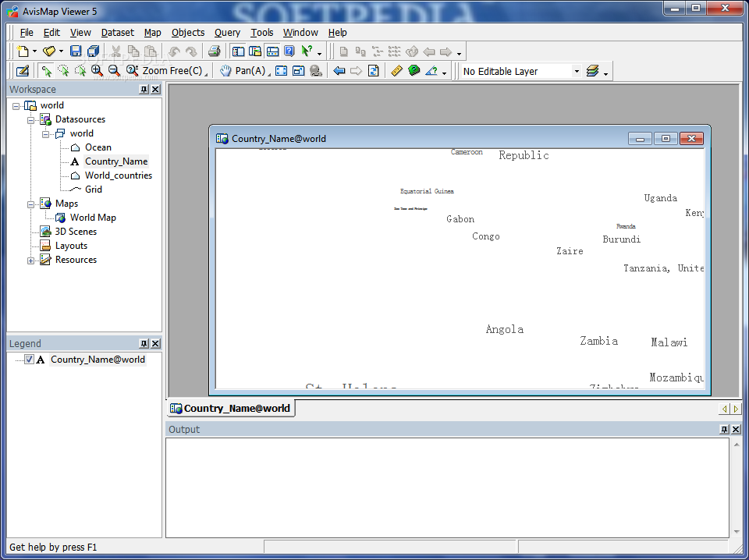Select the Grid dataset in tree
Screen dimensions: 749x560
(x=93, y=190)
